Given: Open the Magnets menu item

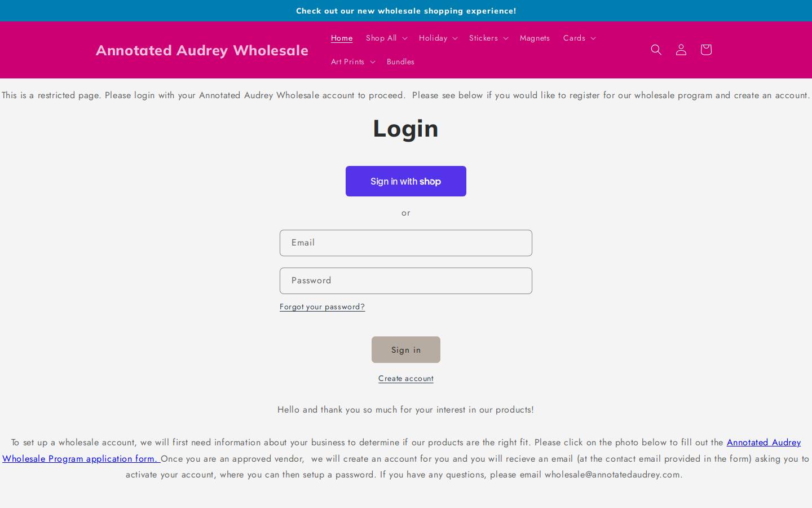Looking at the screenshot, I should (535, 38).
